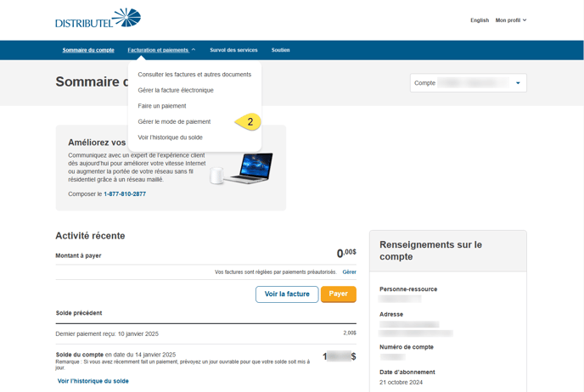Click the orange Payer button
This screenshot has height=392, width=584.
338,294
